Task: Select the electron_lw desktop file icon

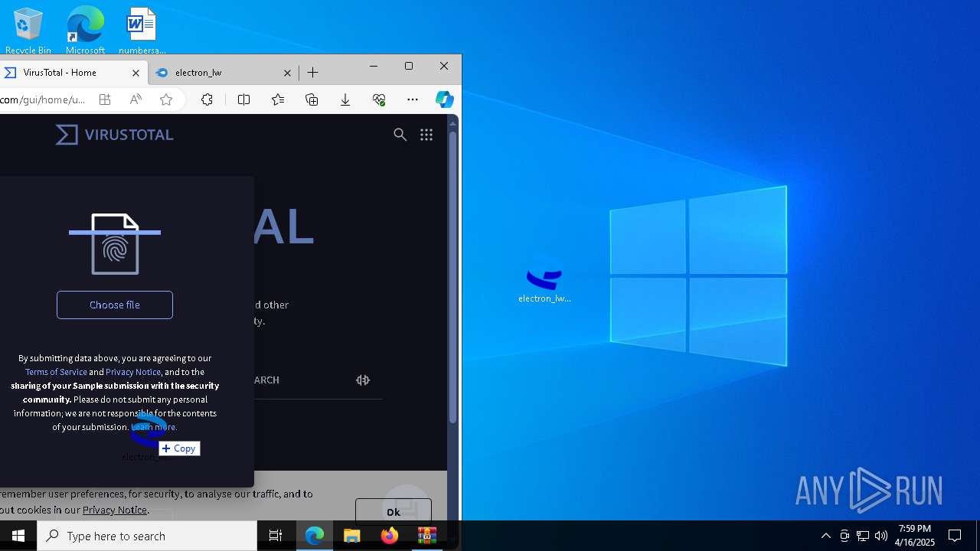Action: pyautogui.click(x=544, y=279)
